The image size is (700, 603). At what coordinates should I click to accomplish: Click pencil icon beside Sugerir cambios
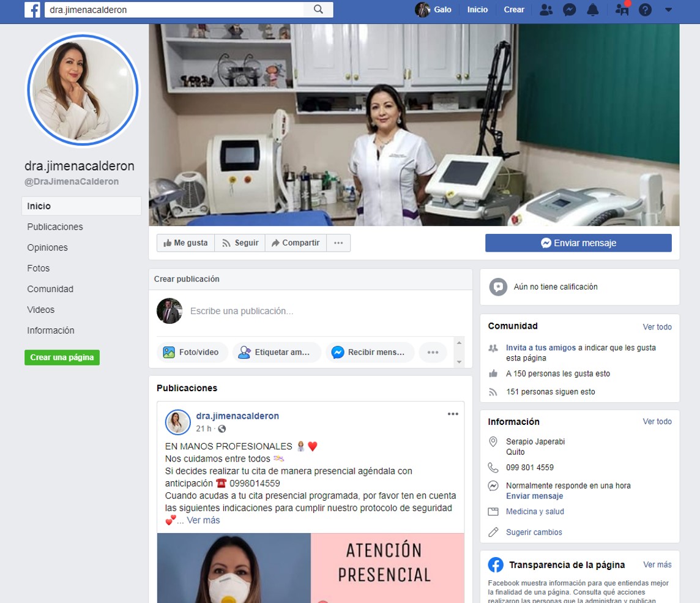coord(493,532)
